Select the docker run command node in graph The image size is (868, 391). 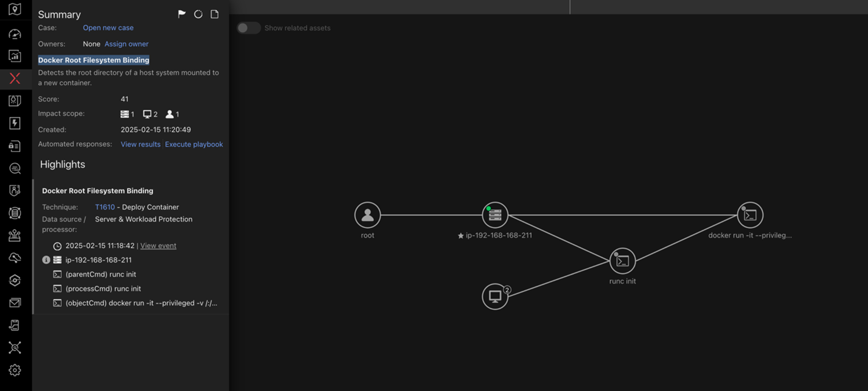point(750,215)
